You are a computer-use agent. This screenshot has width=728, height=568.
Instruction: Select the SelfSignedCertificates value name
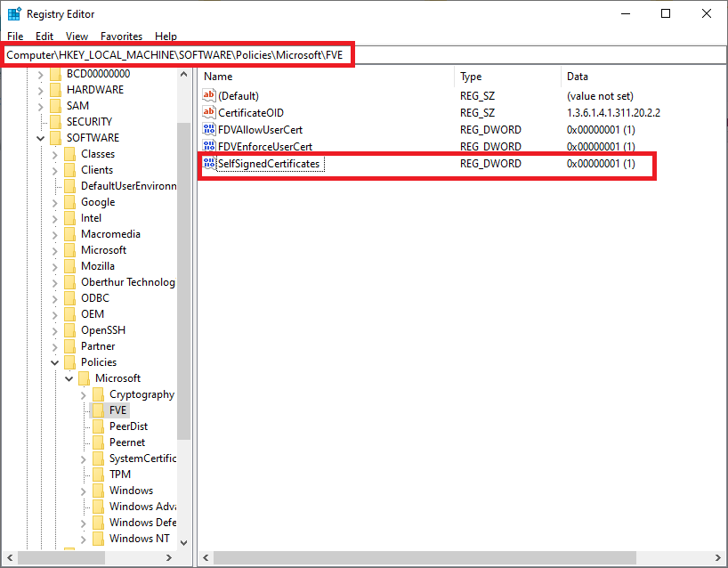coord(270,164)
